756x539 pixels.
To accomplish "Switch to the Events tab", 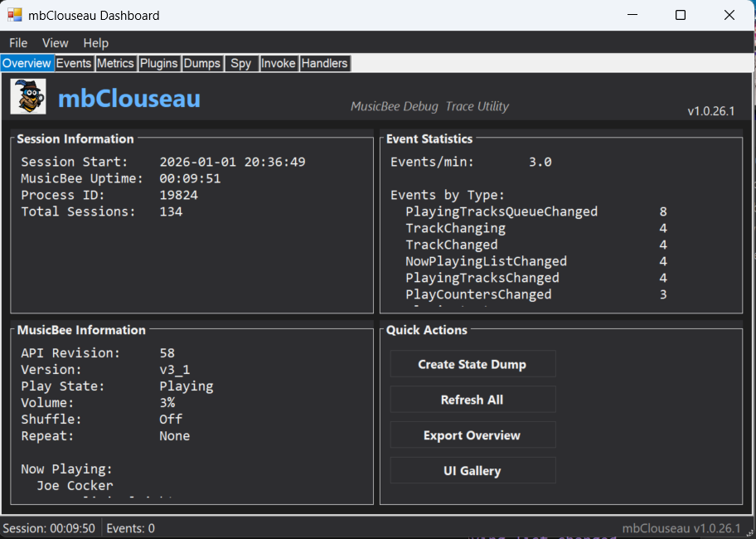I will [x=74, y=63].
